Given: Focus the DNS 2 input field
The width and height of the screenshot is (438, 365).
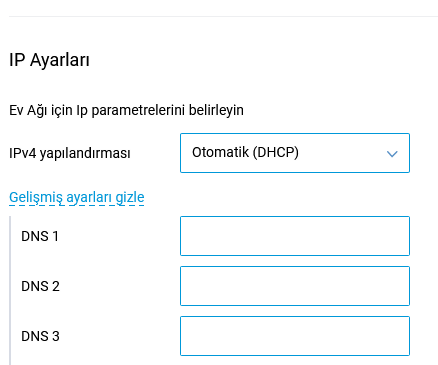Looking at the screenshot, I should tap(295, 286).
